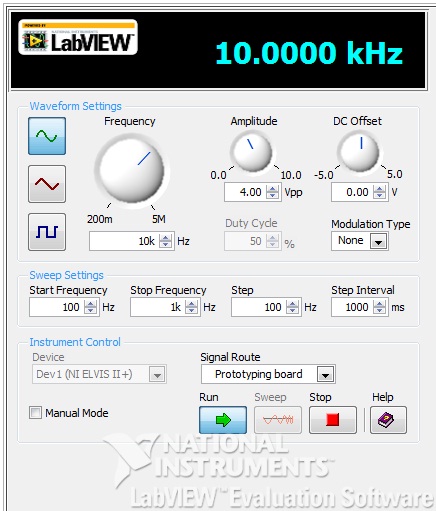Select the triangle waveform button

[x=47, y=184]
